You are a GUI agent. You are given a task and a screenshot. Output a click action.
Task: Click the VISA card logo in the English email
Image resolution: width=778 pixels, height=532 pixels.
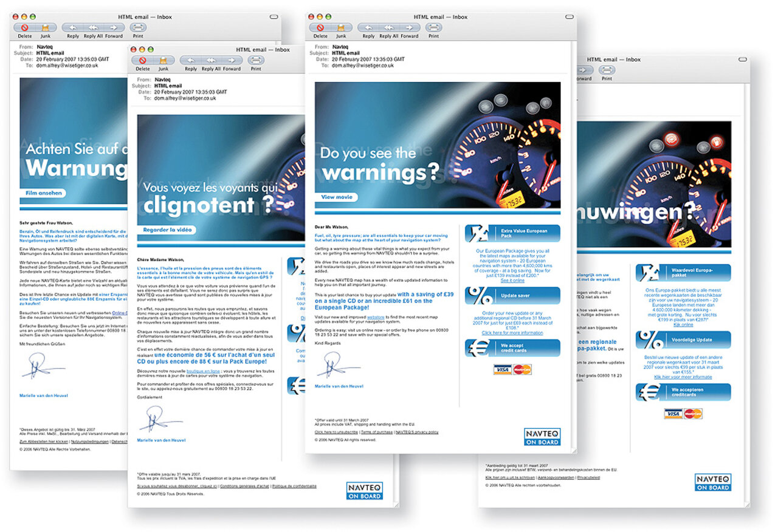point(504,369)
